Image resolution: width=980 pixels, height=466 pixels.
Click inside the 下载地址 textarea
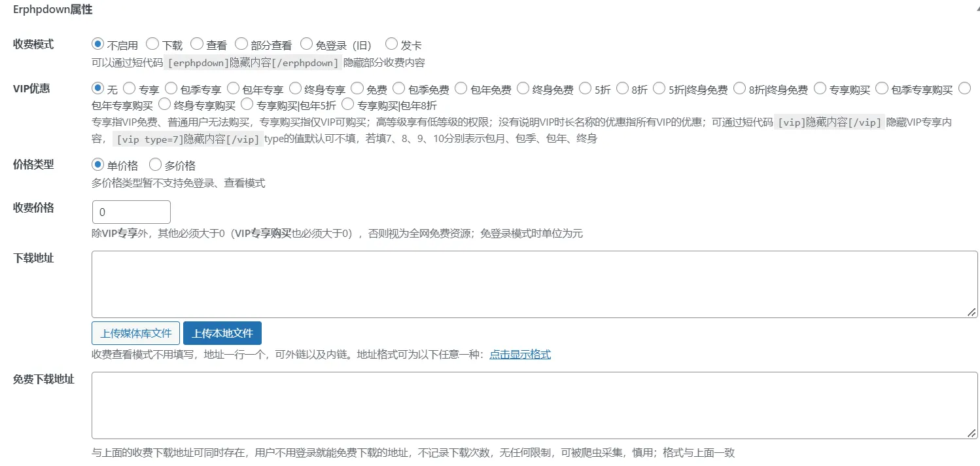coord(534,284)
